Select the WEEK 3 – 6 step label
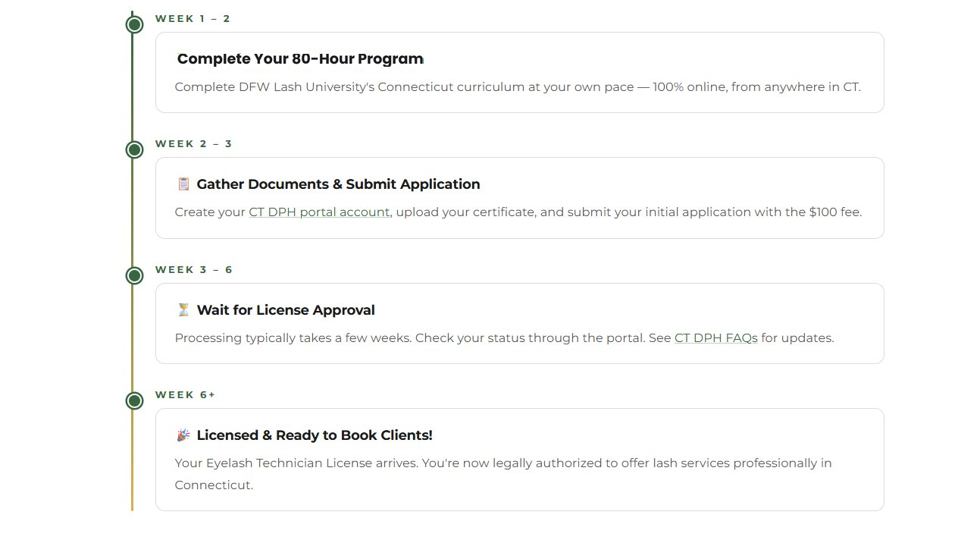This screenshot has width=980, height=540. [x=193, y=269]
